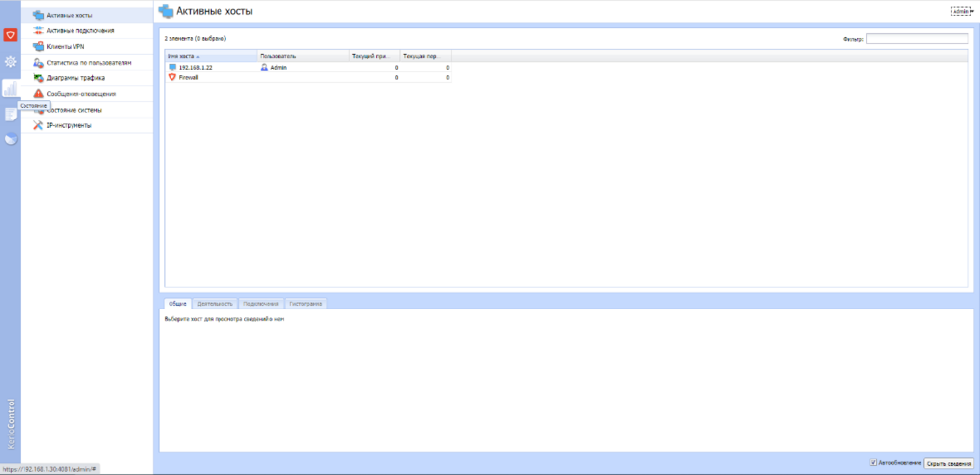Open the Kerio Control dashboard shield icon
Screen dimensions: 980x475
click(x=10, y=35)
